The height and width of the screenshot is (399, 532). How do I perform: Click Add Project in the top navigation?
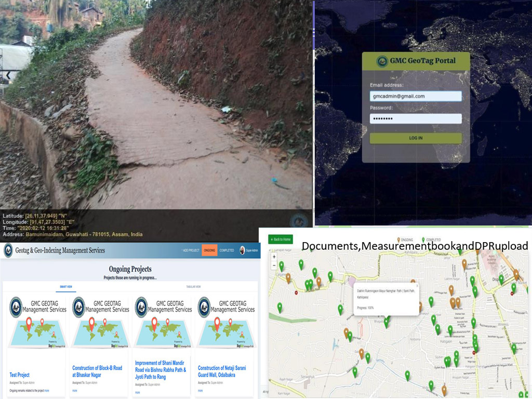point(190,250)
